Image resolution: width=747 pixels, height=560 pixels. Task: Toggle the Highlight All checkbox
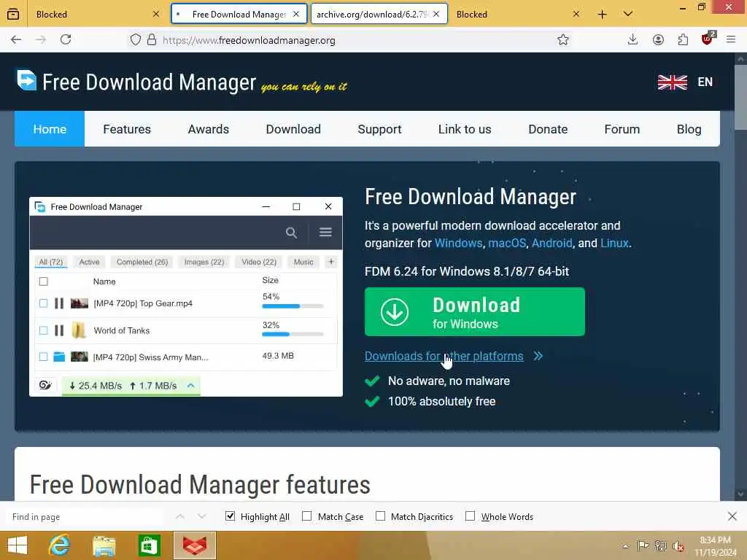point(230,516)
